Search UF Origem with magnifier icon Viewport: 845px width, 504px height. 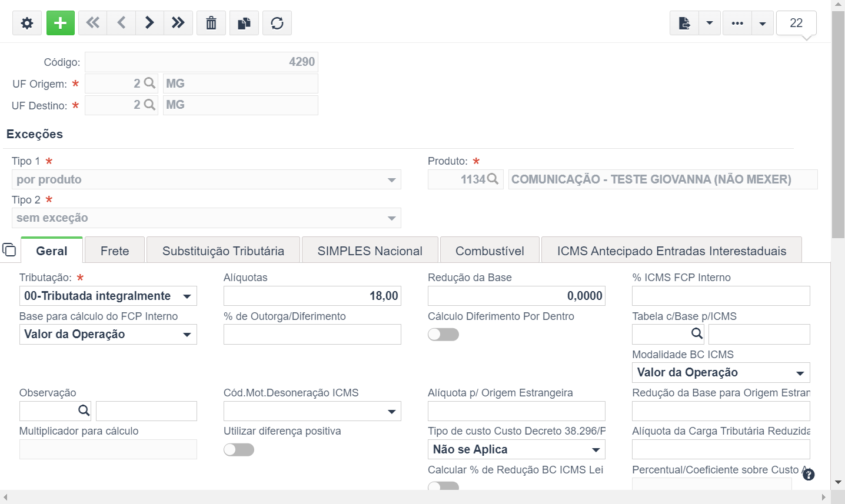pyautogui.click(x=149, y=83)
